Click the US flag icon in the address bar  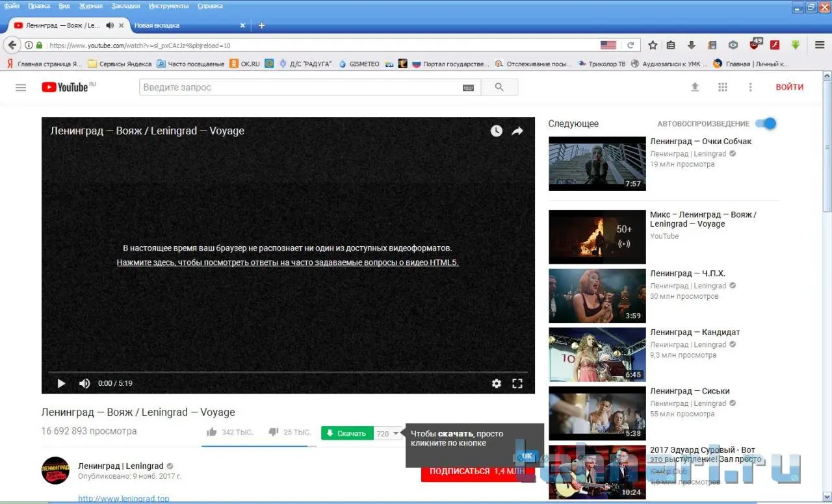click(x=608, y=45)
